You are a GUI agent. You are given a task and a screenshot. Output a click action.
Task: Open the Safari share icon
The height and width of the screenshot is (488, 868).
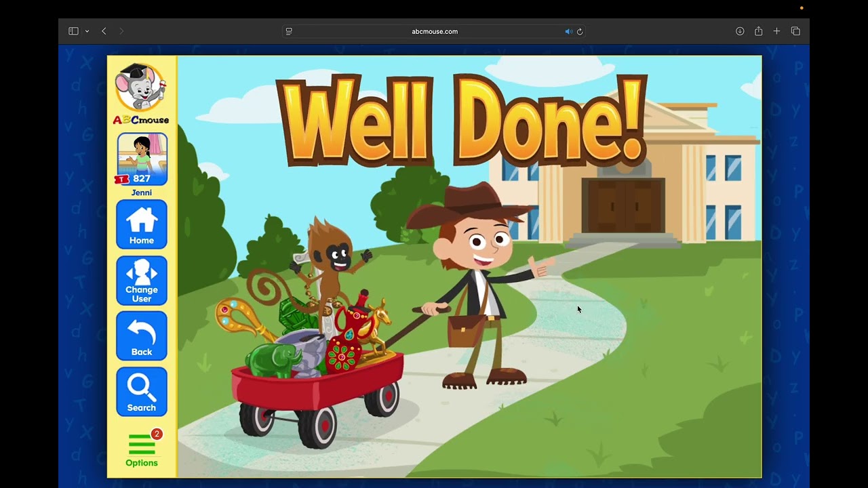click(x=759, y=31)
